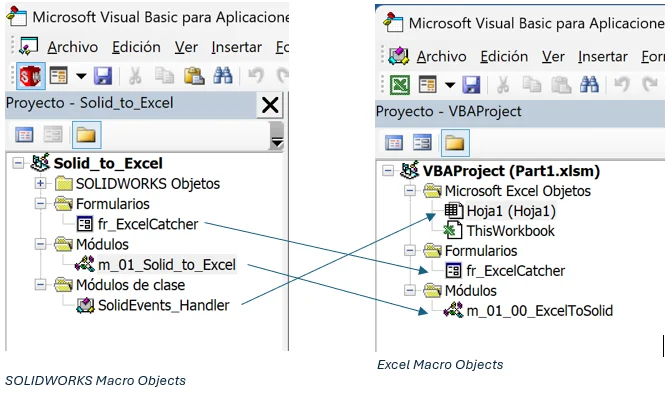Open Insert dropdown arrow in SOLIDWORKS VBA toolbar
The image size is (668, 398).
[x=81, y=77]
